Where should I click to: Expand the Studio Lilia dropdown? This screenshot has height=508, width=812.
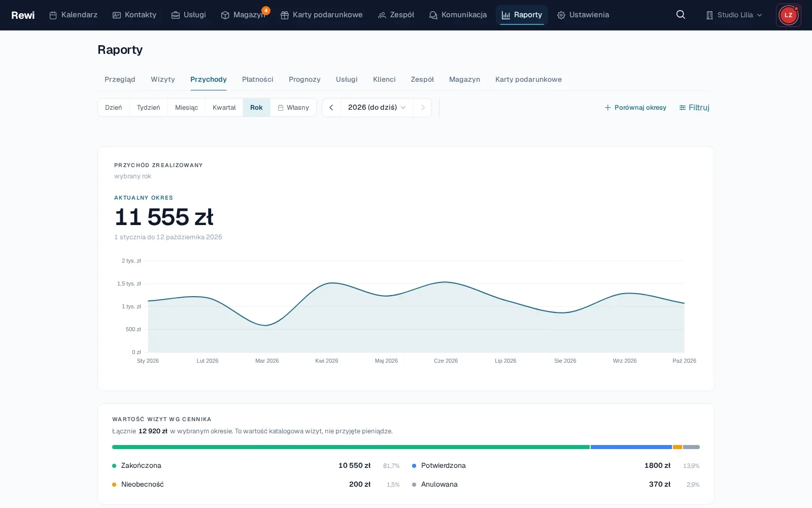pyautogui.click(x=734, y=15)
